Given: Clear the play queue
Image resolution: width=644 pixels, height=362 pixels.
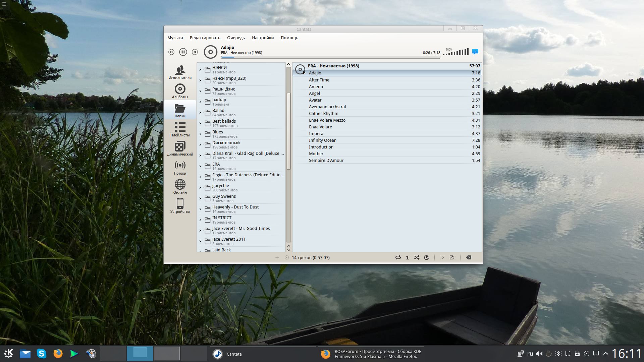Looking at the screenshot, I should [x=469, y=257].
